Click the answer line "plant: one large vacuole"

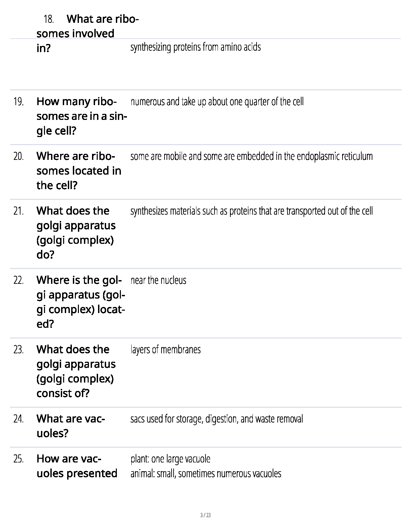(170, 459)
